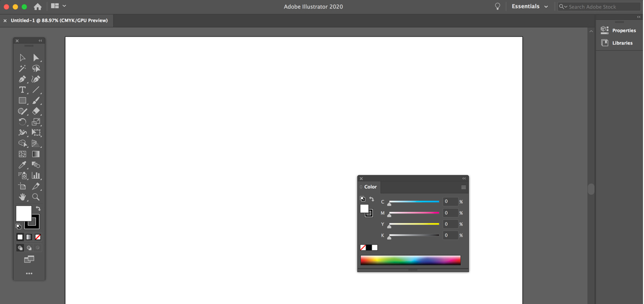Collapse the Color panel with the double-arrow
The image size is (644, 304).
[464, 178]
